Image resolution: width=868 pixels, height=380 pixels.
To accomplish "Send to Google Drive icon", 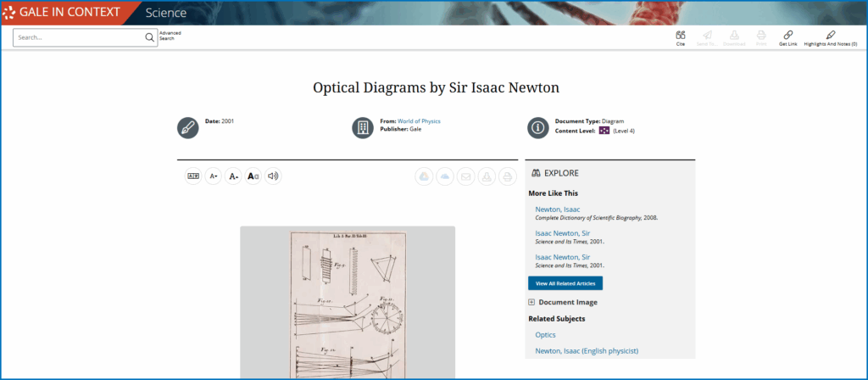I will [424, 176].
